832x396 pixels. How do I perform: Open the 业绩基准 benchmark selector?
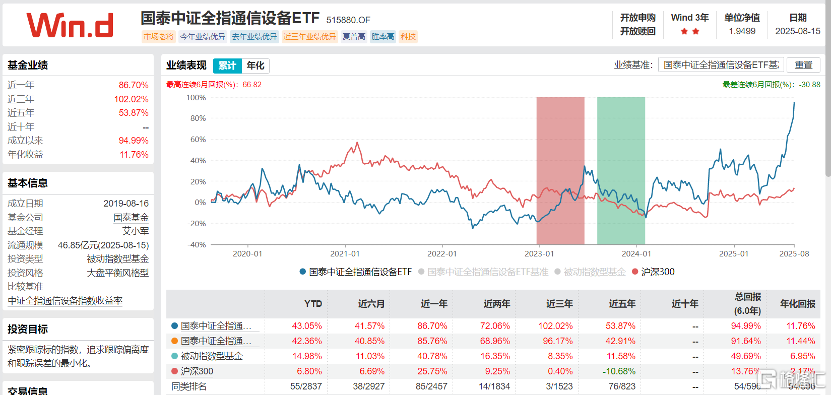[x=721, y=65]
